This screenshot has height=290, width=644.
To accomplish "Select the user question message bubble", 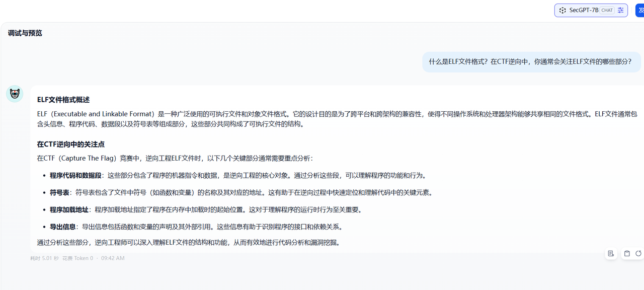I will [530, 62].
